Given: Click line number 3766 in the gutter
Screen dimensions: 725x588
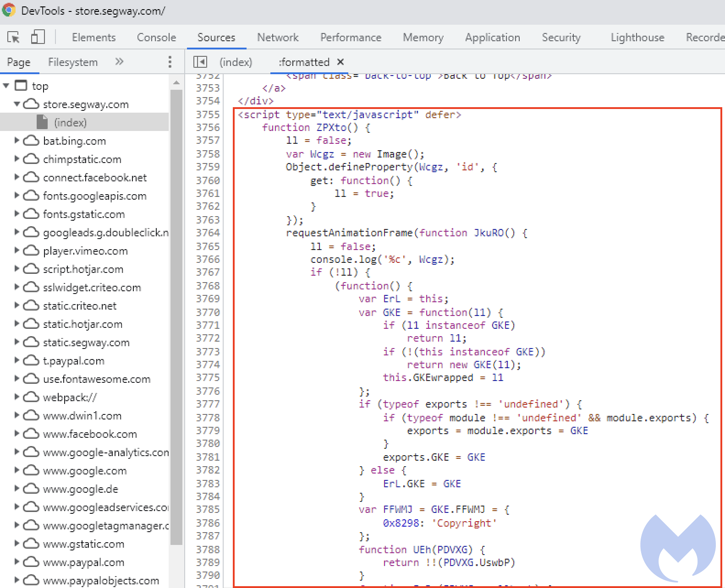Looking at the screenshot, I should [x=208, y=259].
